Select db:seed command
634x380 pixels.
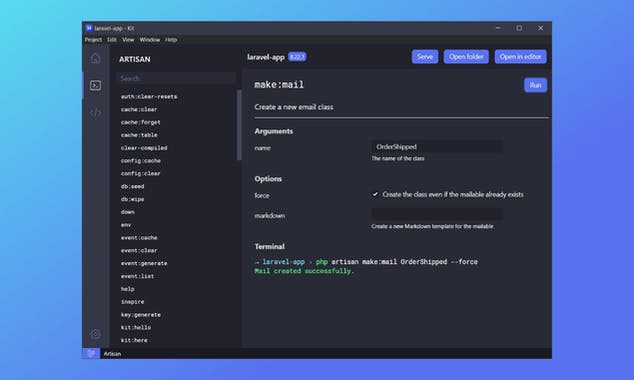[x=132, y=186]
